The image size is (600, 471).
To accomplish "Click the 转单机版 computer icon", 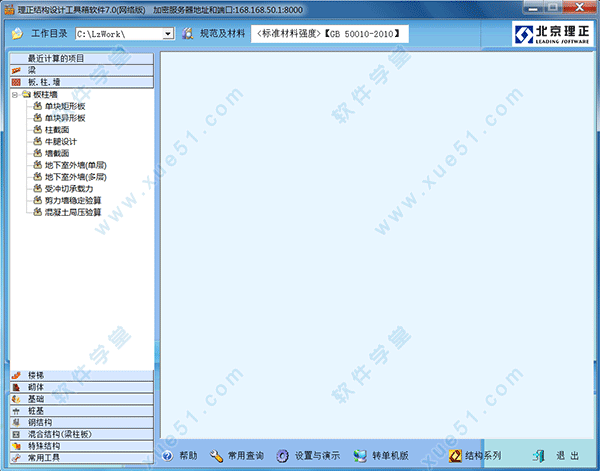I will coord(360,456).
